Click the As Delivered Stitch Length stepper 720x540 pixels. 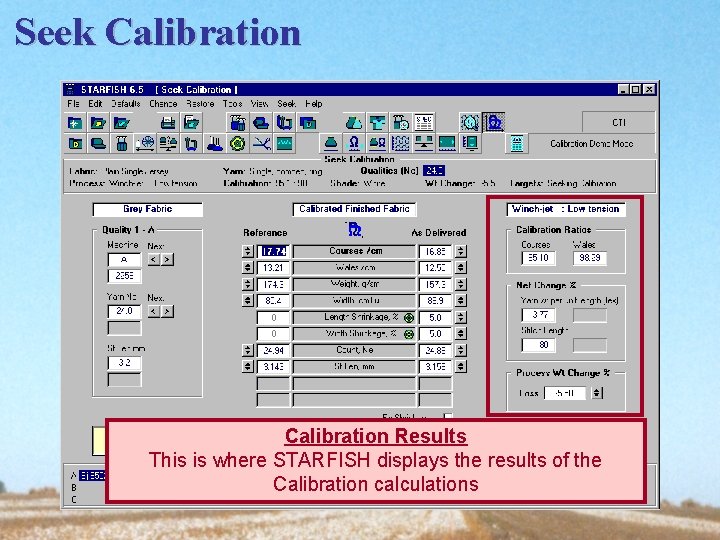(461, 366)
